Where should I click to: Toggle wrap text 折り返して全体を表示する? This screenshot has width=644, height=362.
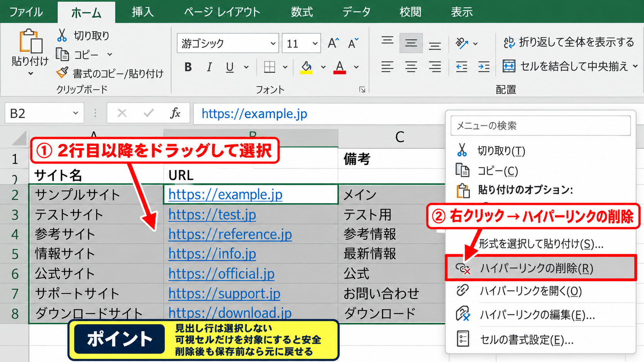coord(569,42)
